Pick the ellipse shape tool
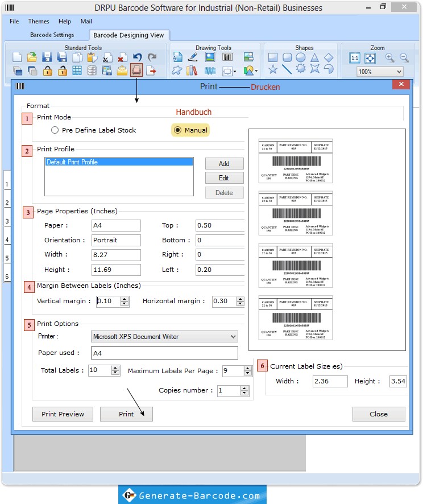 click(301, 57)
